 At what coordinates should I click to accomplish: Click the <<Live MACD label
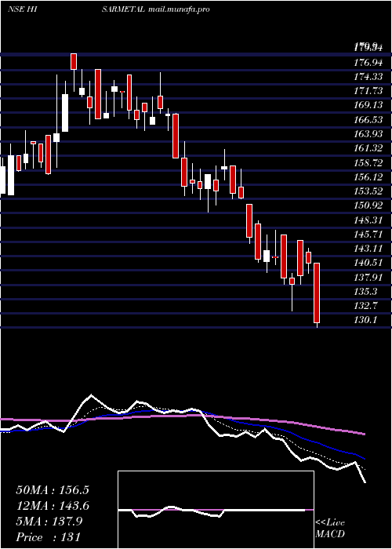pos(330,529)
